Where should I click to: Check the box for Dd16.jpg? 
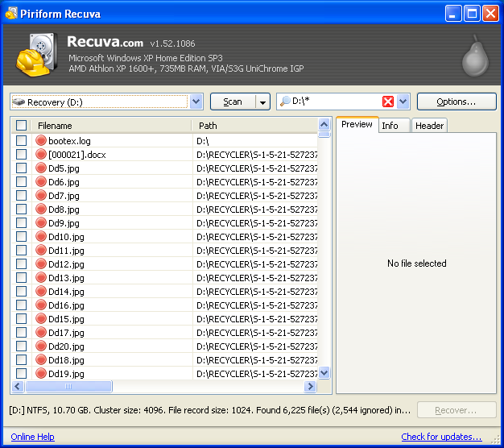coord(21,305)
